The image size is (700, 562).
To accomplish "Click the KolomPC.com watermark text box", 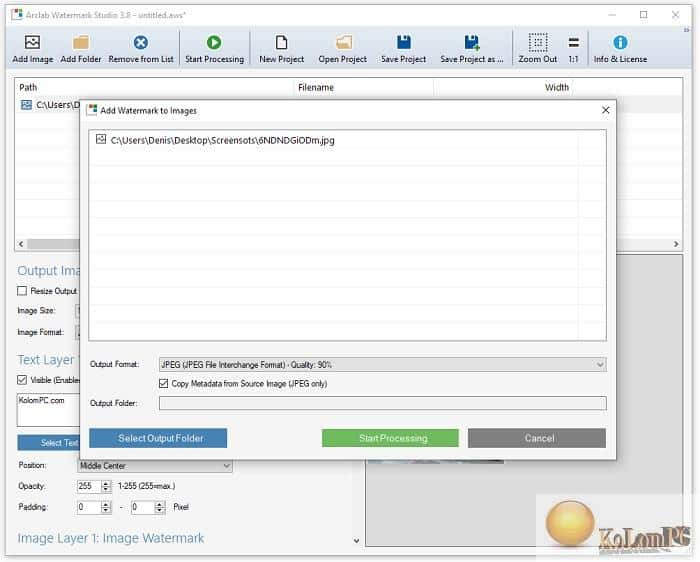I will click(48, 409).
